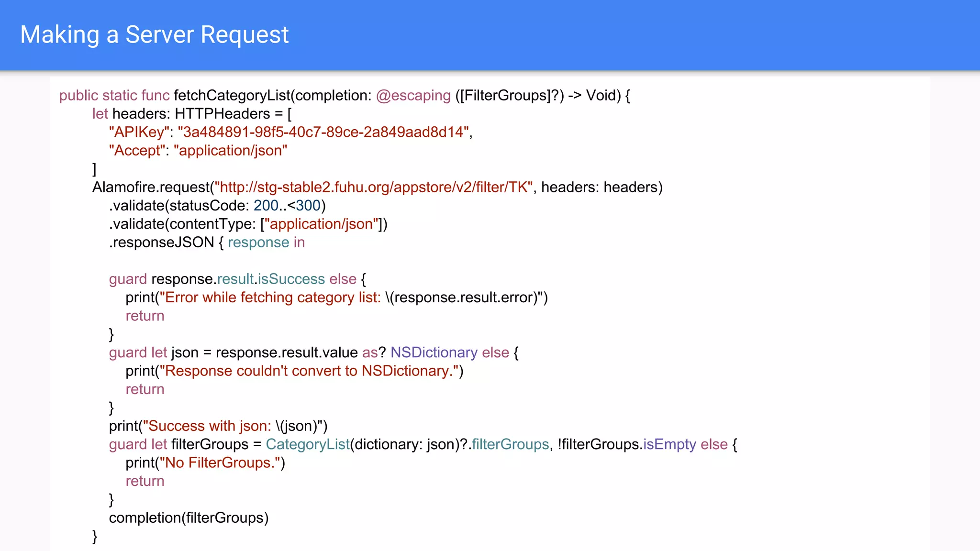Click the 'guard response.result.isSuccess else {' line
This screenshot has width=980, height=551.
click(x=237, y=279)
